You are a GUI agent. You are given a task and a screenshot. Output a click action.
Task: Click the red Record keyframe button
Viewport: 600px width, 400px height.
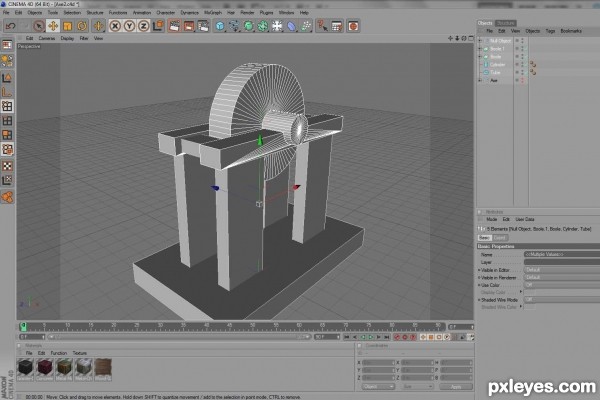[x=397, y=337]
